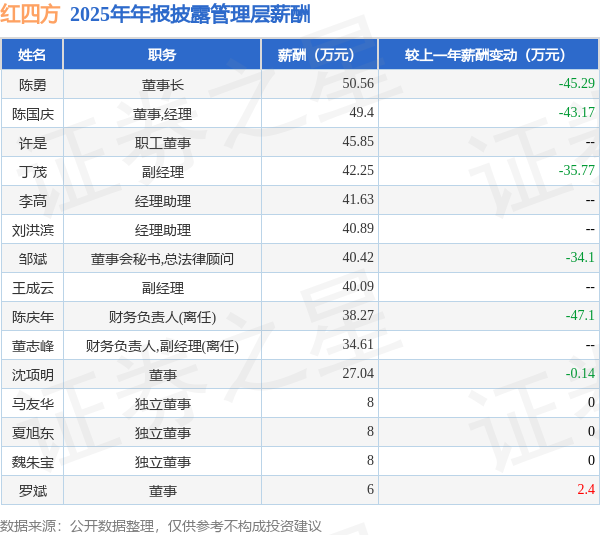Viewport: 600px width, 535px height.
Task: Select the 罗斌 name cell
Action: pos(33,491)
